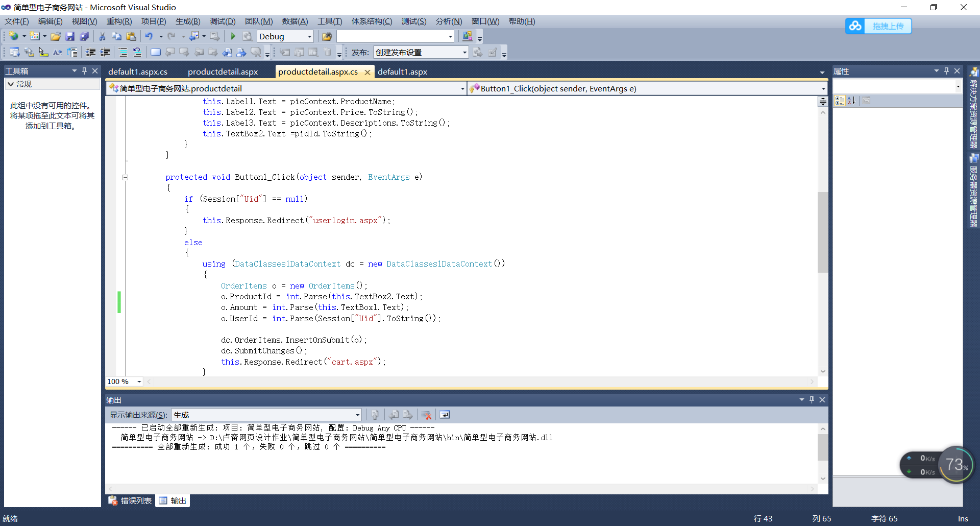Click the New Project toolbar icon
Screen dimensions: 980x526
(14, 36)
